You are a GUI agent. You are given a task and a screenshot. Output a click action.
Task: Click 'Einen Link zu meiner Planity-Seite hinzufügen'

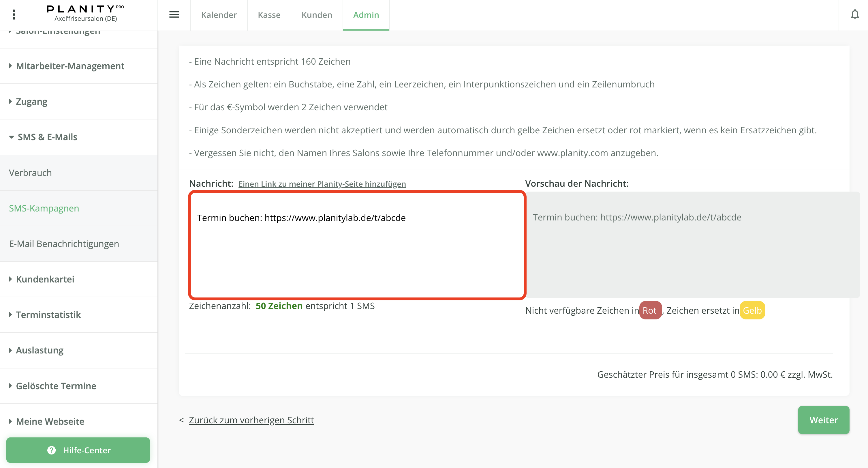coord(322,184)
